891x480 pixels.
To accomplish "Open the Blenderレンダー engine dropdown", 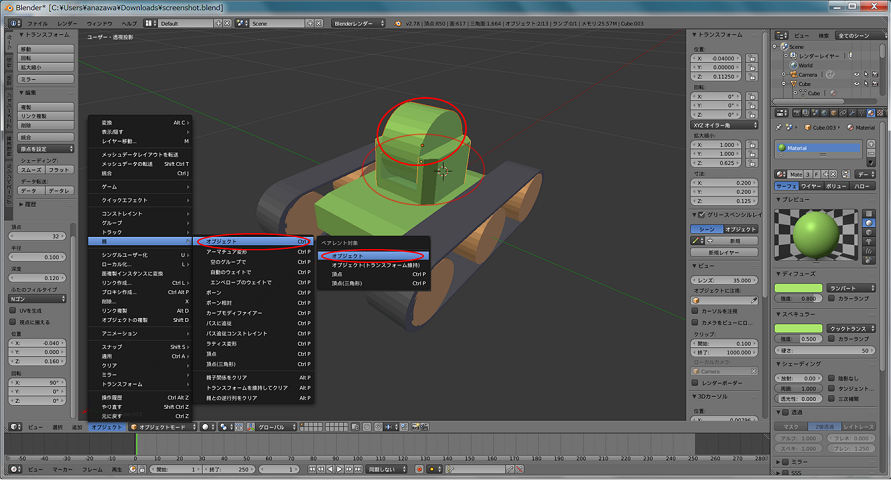I will click(359, 21).
